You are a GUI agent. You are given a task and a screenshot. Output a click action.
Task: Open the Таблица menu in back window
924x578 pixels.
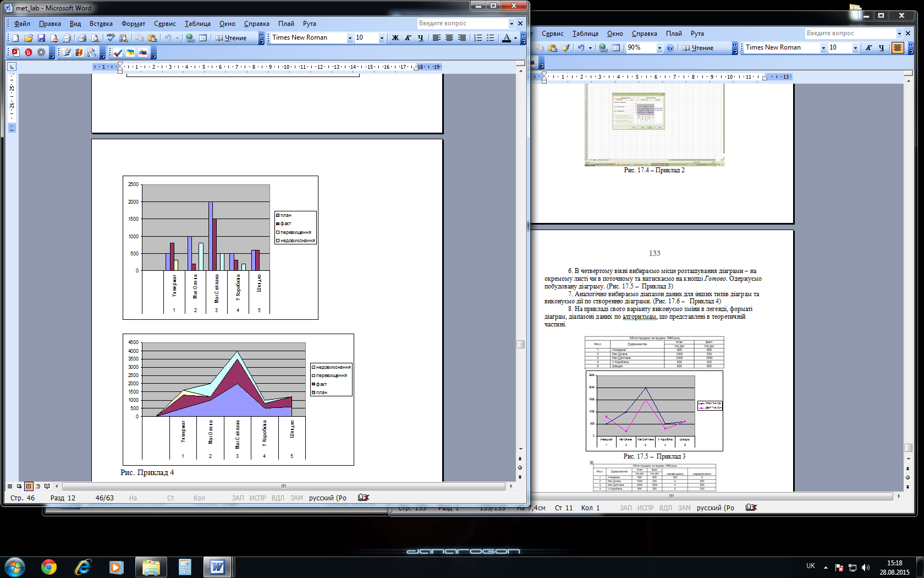click(585, 34)
